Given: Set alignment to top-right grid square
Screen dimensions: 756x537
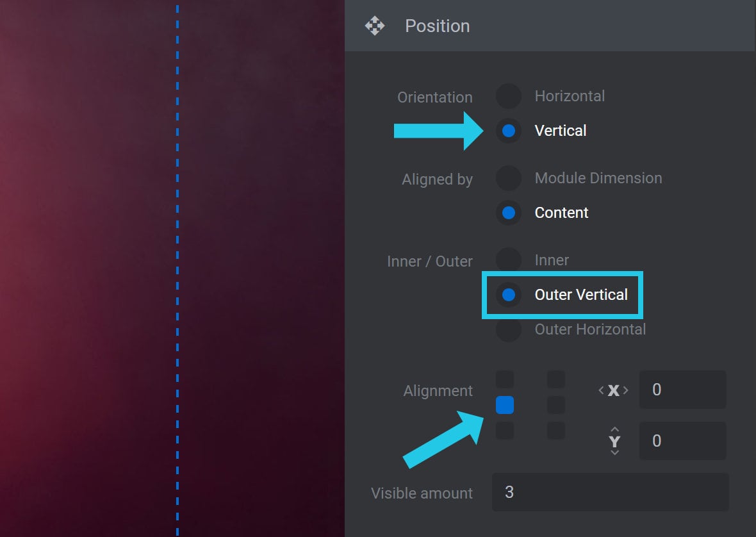Looking at the screenshot, I should click(x=556, y=379).
